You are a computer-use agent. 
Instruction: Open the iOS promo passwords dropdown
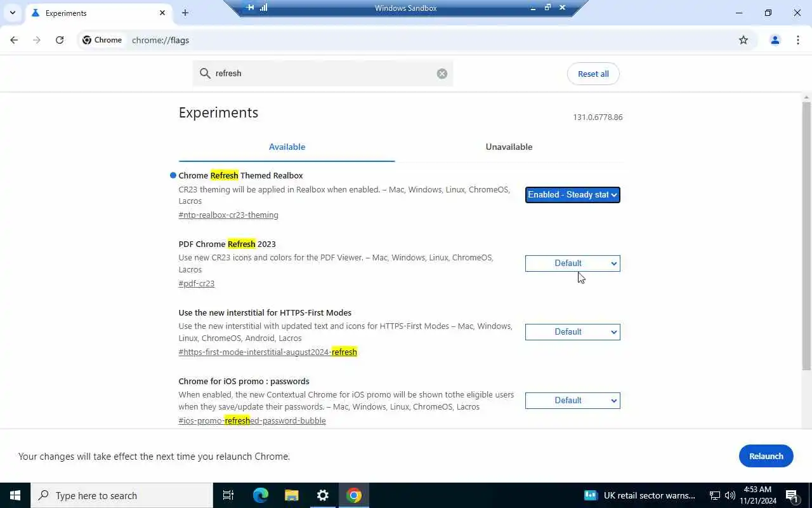point(572,401)
